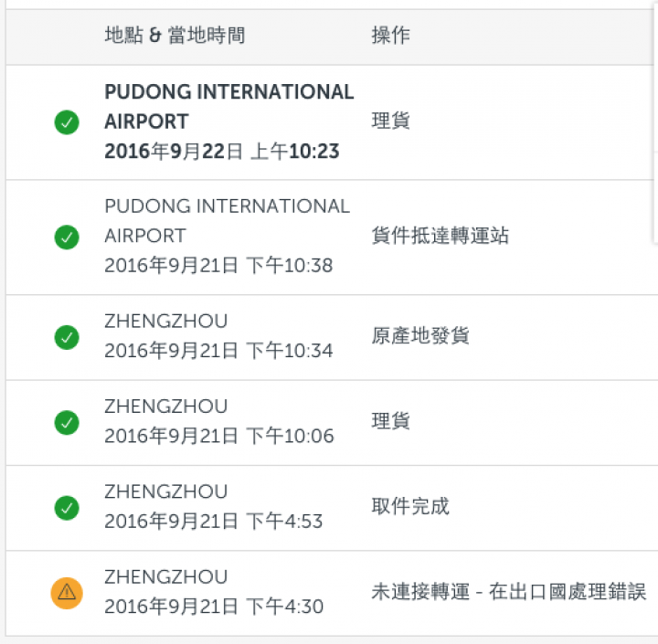
Task: Click 貨件抵達轉運站 status text
Action: tap(440, 236)
